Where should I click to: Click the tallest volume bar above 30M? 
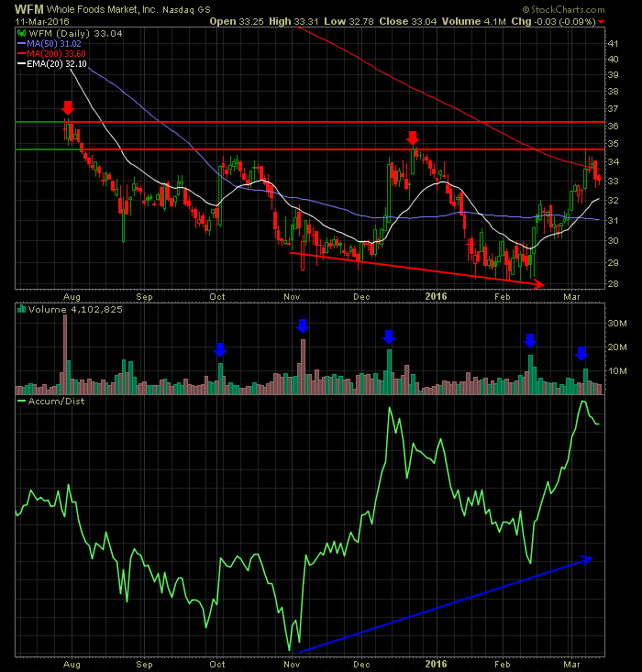coord(65,354)
